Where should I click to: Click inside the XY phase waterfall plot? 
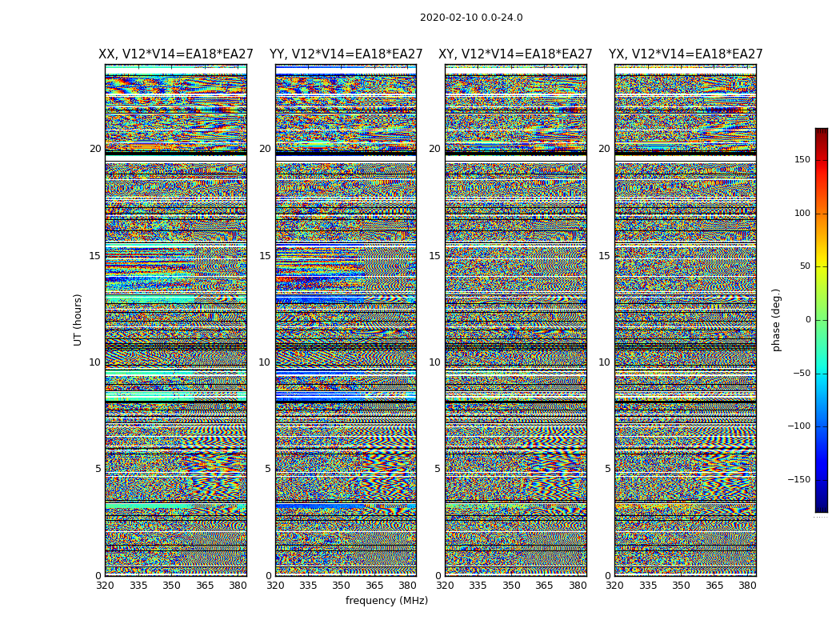[515, 320]
